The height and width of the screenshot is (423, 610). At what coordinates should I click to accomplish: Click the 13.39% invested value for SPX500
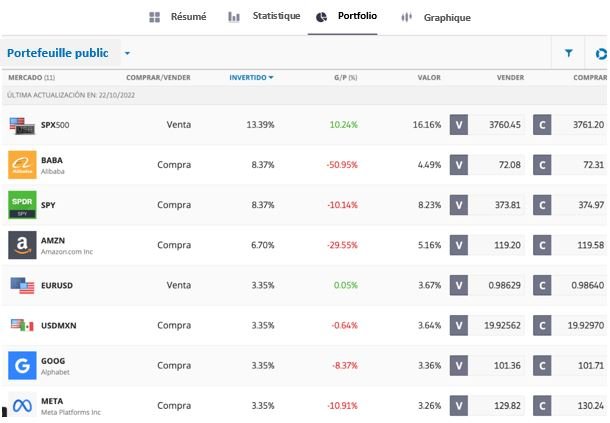[260, 125]
